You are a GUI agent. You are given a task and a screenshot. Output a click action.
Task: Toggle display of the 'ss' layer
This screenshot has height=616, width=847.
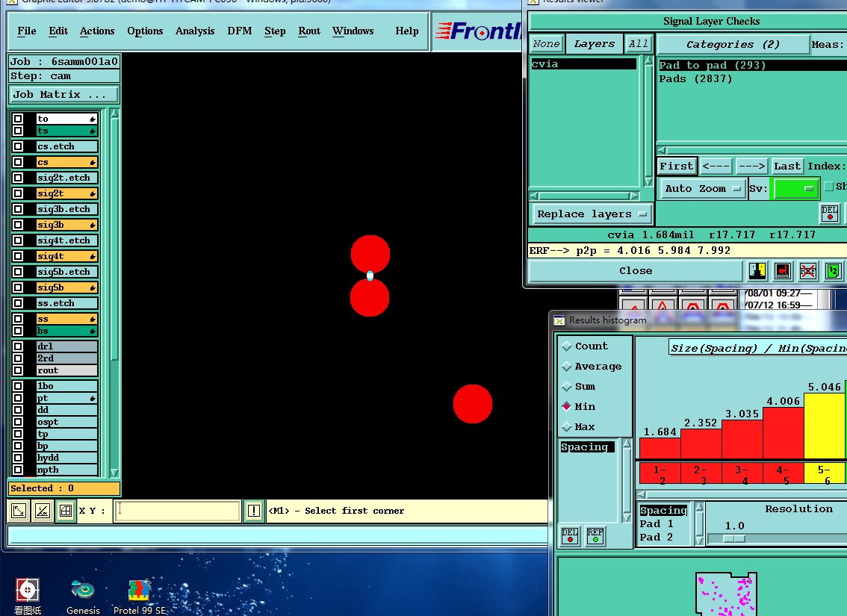point(18,319)
